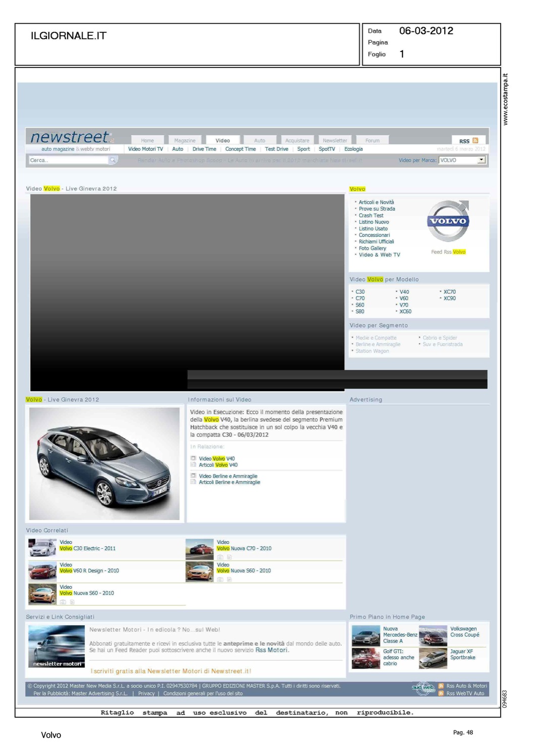Click the Rss Auto & Motori feed icon
This screenshot has height=756, width=539.
click(x=441, y=686)
